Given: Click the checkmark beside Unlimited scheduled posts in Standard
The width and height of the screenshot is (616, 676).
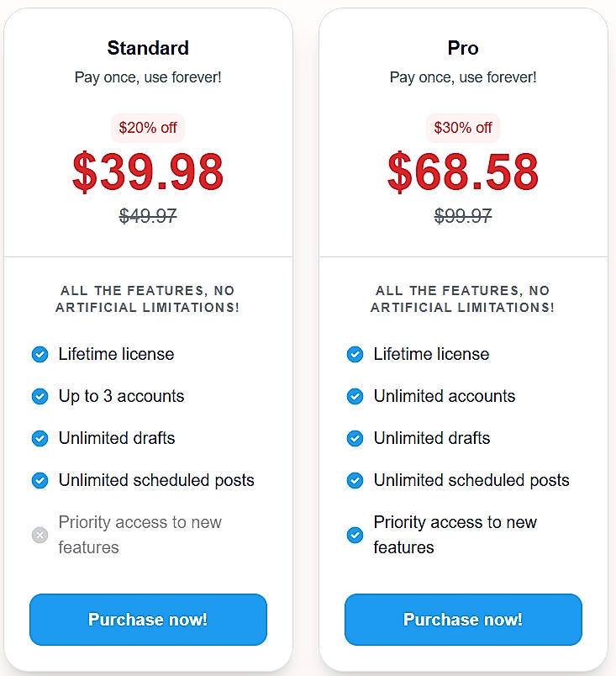Looking at the screenshot, I should click(x=39, y=480).
